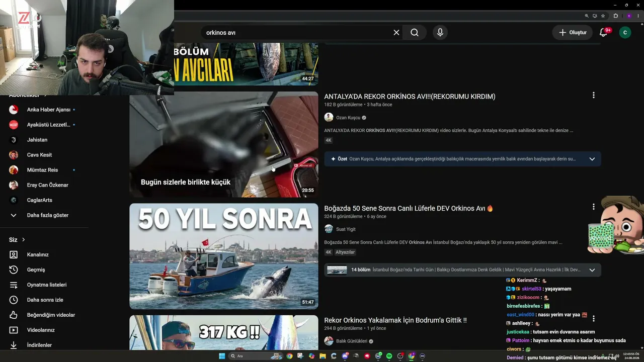Screen dimensions: 644x362
Task: Open Videolarınız in the sidebar
Action: point(44,330)
